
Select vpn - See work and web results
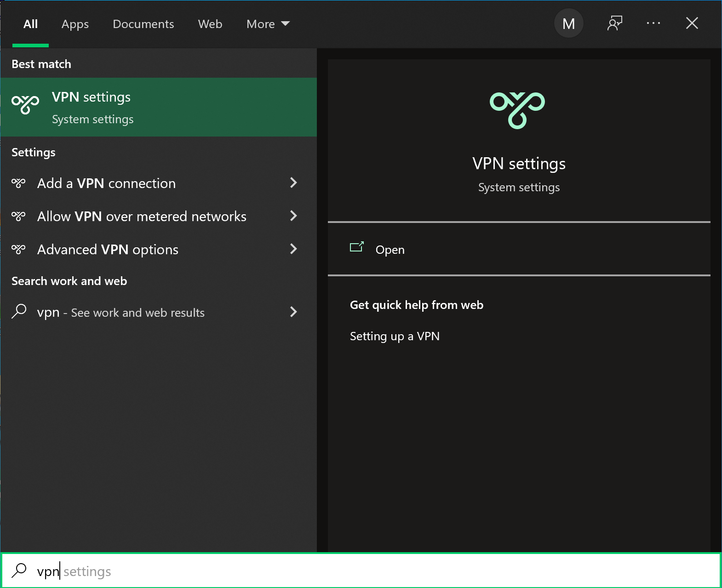pos(159,312)
